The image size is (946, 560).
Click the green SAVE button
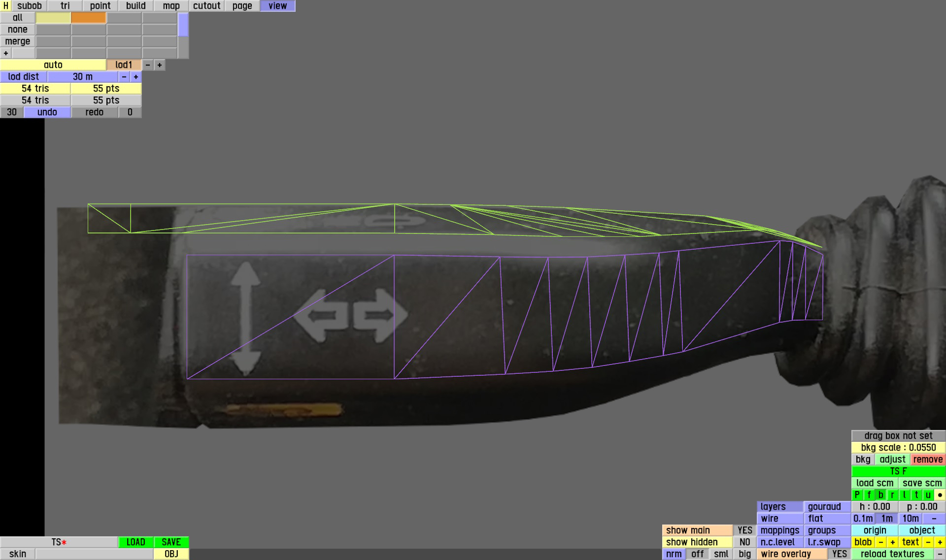[x=171, y=542]
